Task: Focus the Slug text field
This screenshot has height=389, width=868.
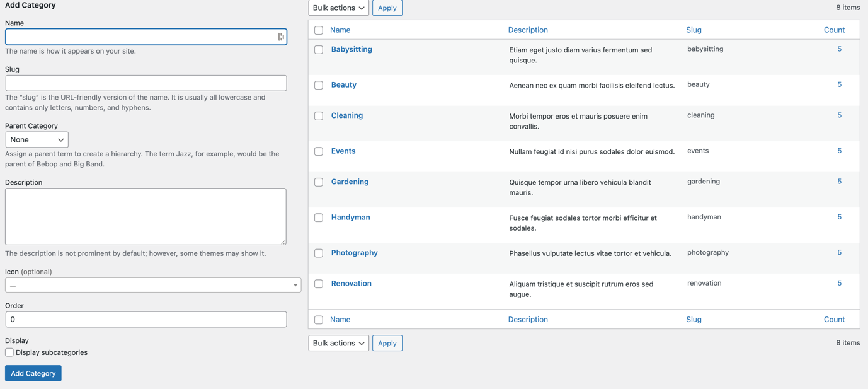Action: coord(146,83)
